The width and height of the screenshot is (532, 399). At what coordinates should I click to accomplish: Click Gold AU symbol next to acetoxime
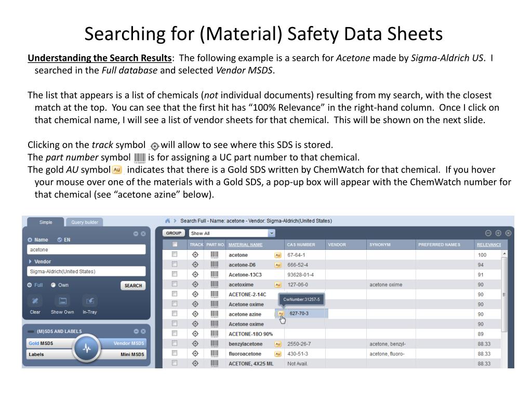pos(278,285)
